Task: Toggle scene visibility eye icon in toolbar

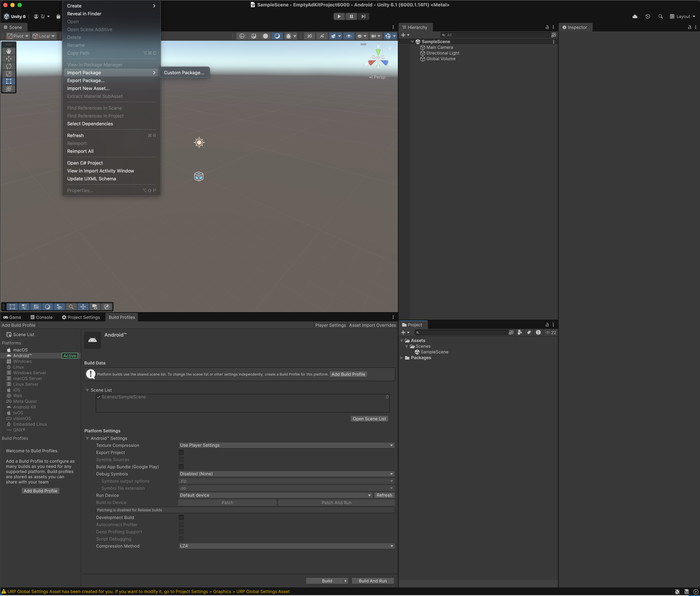Action: click(349, 36)
